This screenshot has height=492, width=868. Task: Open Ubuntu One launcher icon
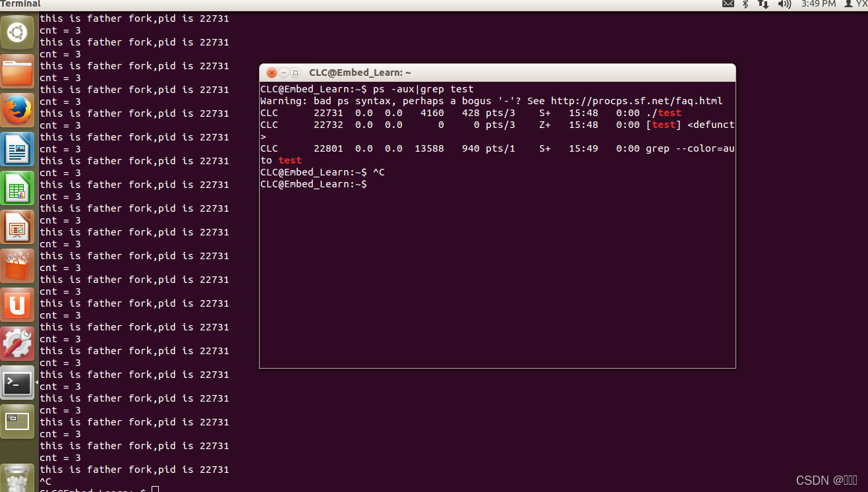point(17,305)
